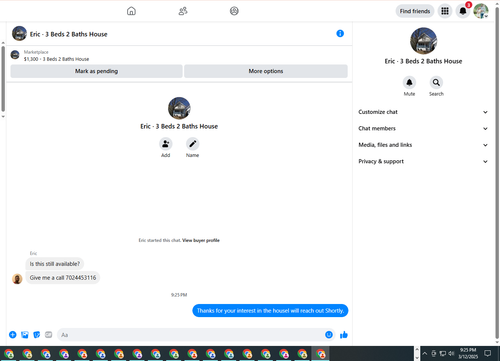Viewport: 500px width, 361px height.
Task: Open the Groups icon in top bar
Action: [x=234, y=11]
